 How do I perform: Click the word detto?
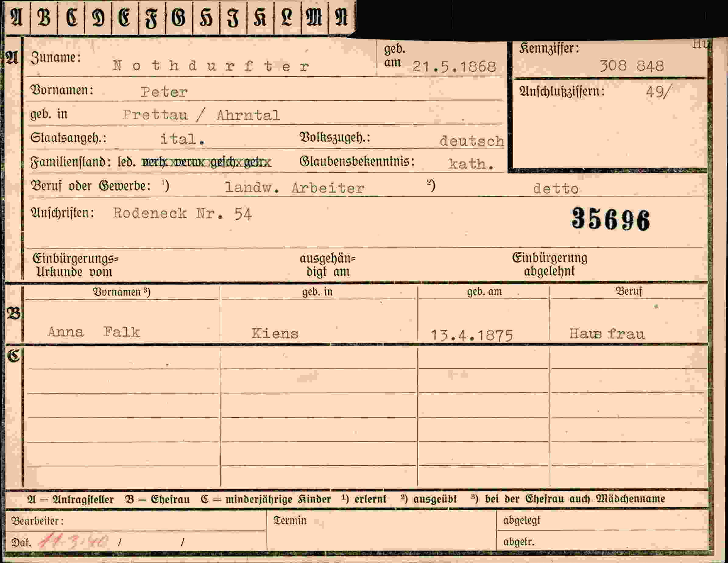[556, 189]
